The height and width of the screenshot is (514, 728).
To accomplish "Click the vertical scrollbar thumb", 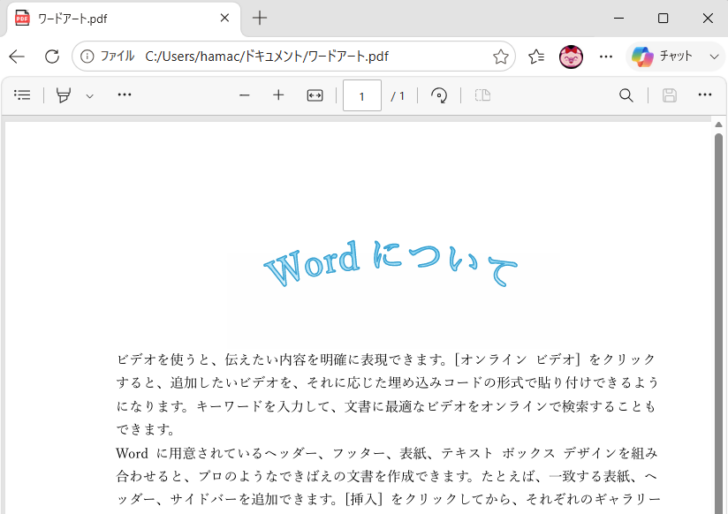I will click(x=719, y=323).
